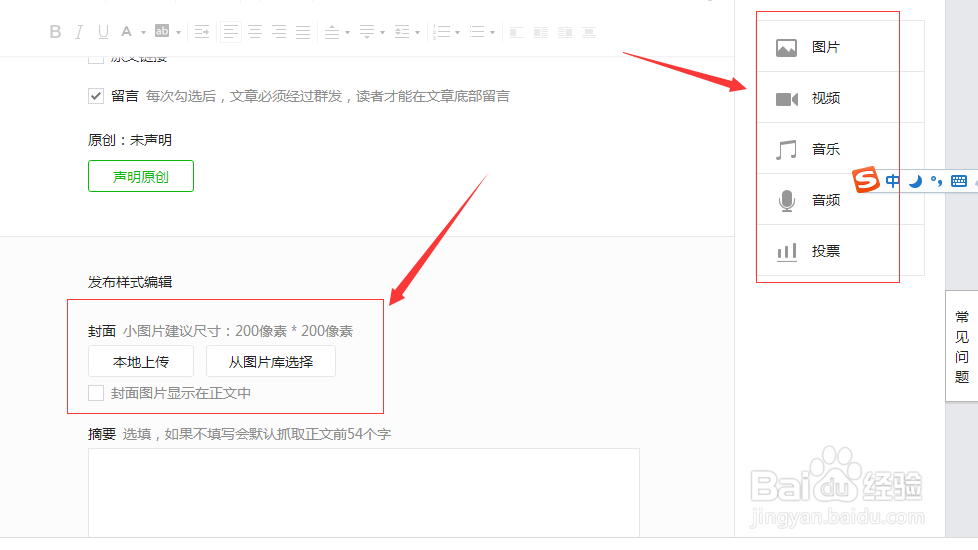
Task: Focus the 摘要 text area
Action: (x=364, y=493)
